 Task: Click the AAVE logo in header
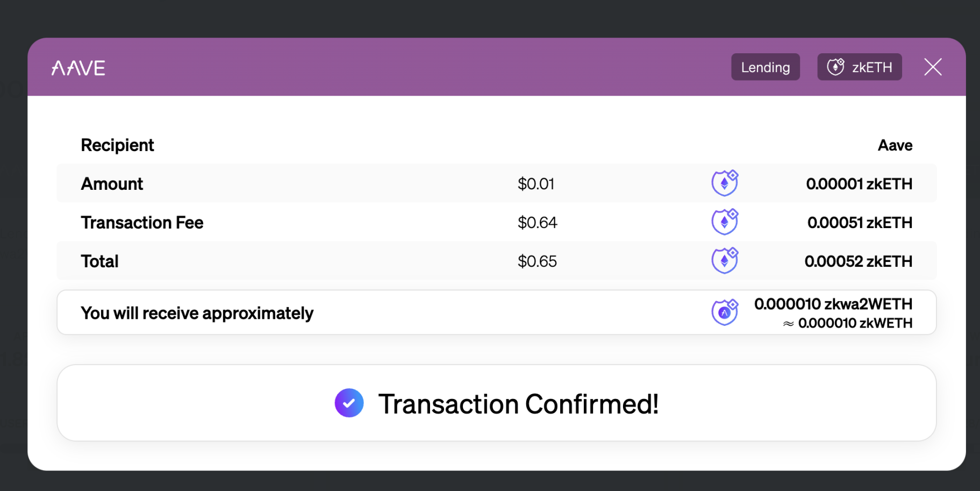tap(78, 68)
